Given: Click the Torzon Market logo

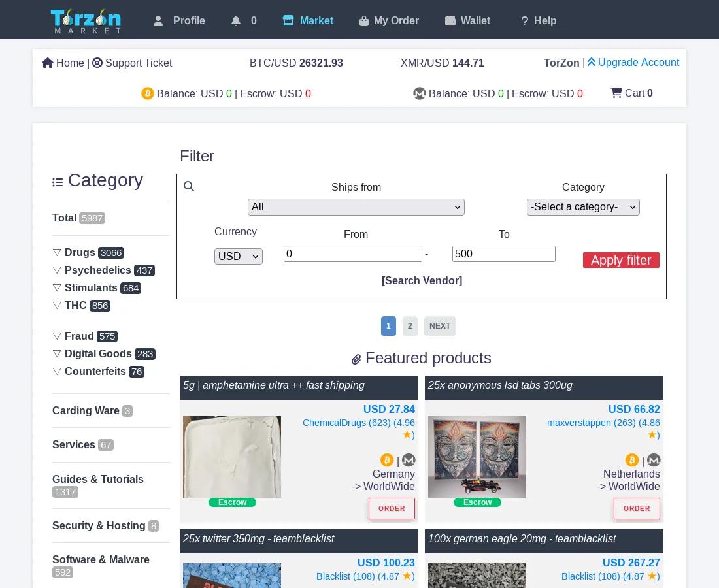Looking at the screenshot, I should point(86,21).
